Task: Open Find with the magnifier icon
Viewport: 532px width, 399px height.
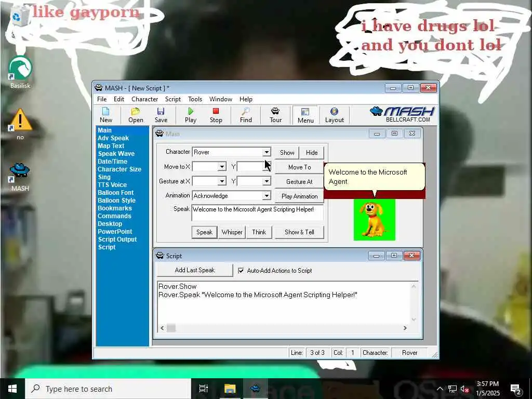Action: pyautogui.click(x=246, y=115)
